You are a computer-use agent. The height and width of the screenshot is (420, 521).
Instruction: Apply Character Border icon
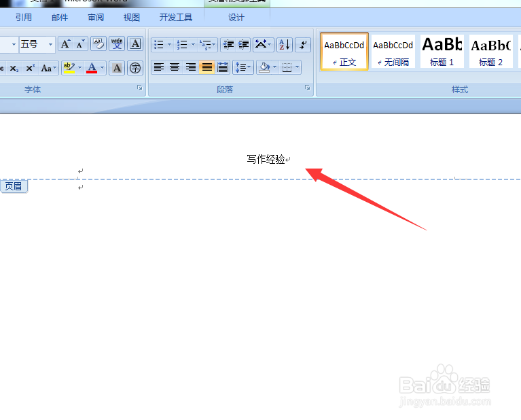135,44
